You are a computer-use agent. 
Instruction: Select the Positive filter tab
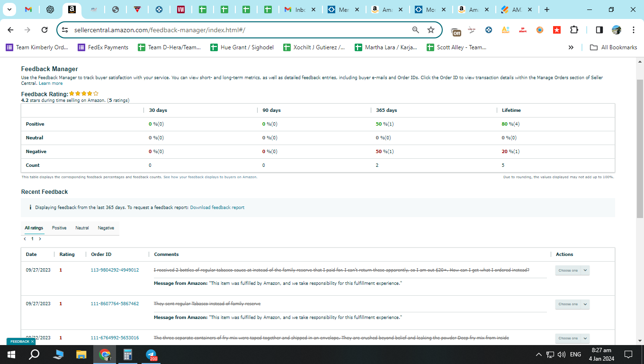coord(59,228)
